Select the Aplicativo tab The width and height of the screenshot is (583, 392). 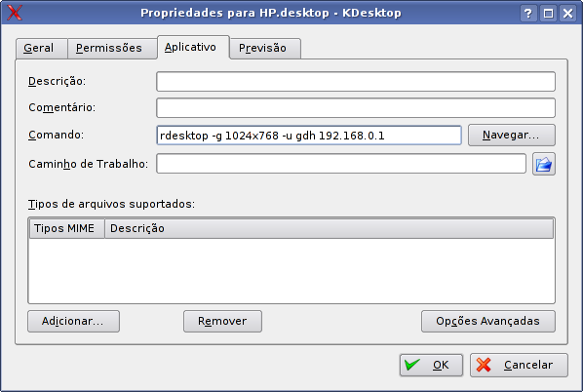193,47
